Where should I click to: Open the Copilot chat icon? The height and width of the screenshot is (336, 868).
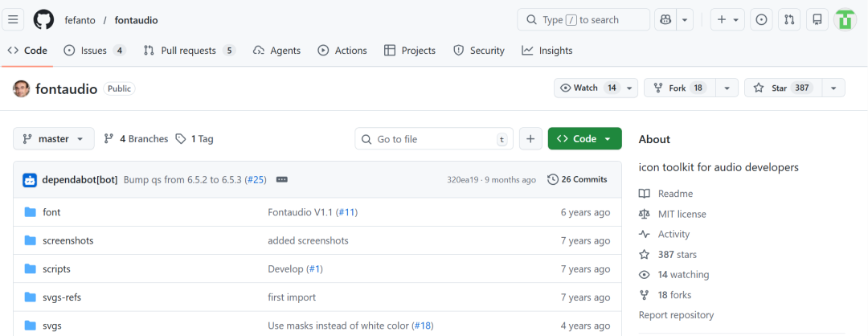click(x=665, y=19)
